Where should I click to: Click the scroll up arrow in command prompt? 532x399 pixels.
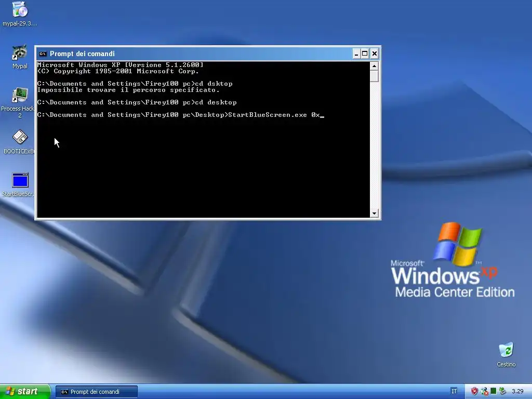[374, 66]
